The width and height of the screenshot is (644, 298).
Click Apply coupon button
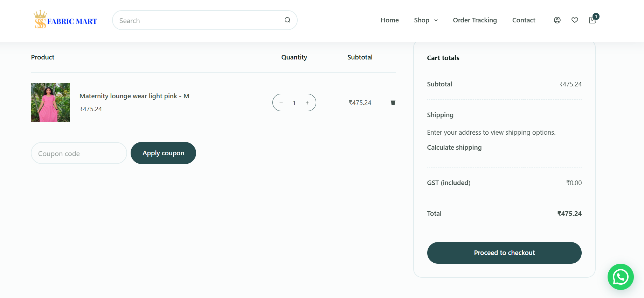[163, 153]
